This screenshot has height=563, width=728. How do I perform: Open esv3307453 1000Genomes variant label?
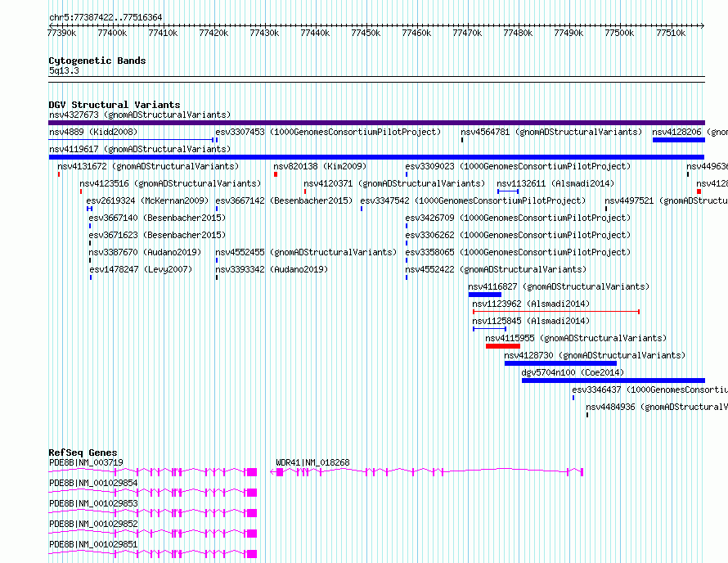(x=328, y=132)
